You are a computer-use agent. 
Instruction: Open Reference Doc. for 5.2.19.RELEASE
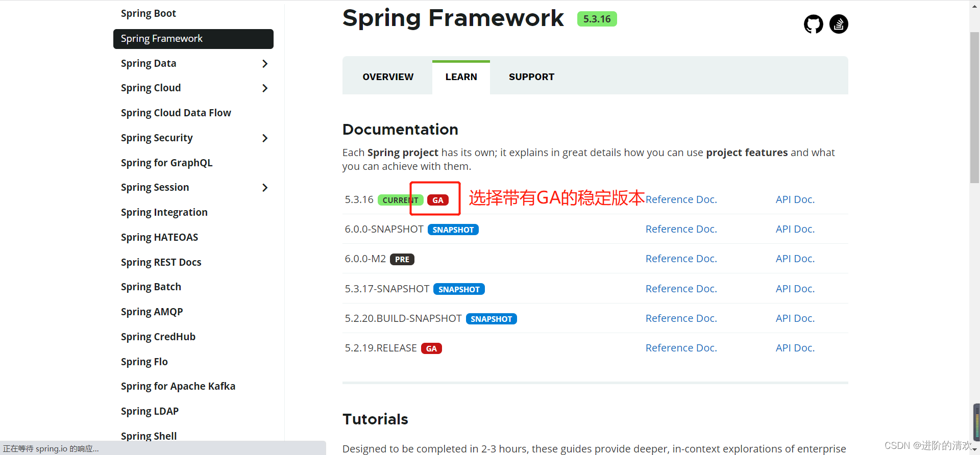tap(681, 348)
